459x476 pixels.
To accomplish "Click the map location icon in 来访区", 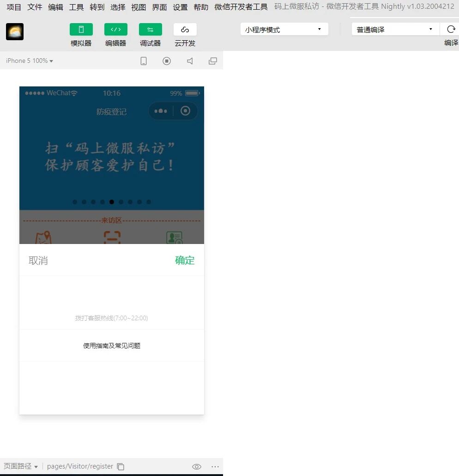I will tap(43, 238).
